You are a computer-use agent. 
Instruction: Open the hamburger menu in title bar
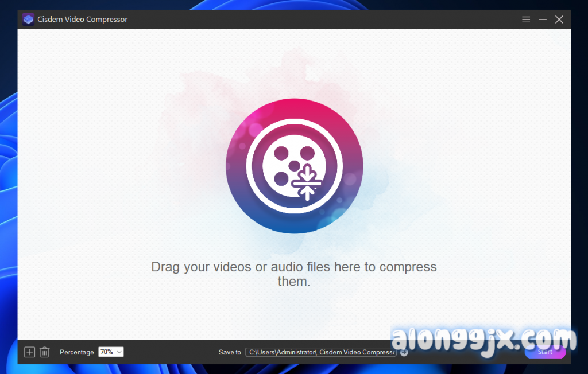point(526,20)
